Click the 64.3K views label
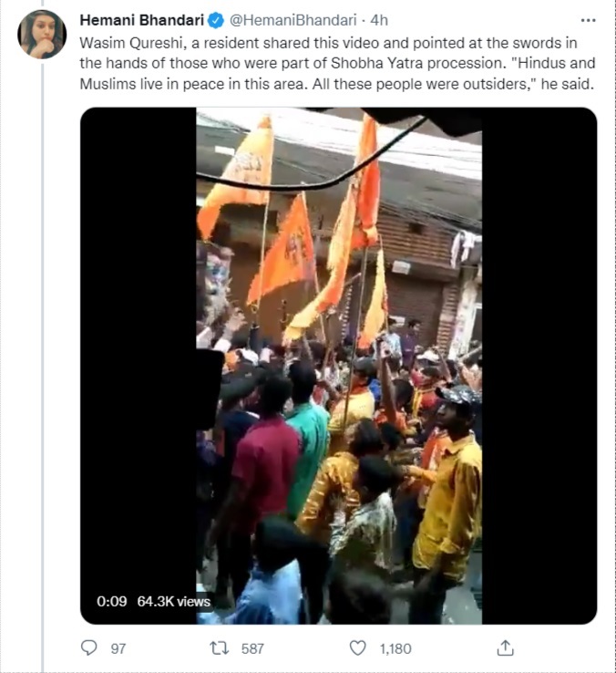The width and height of the screenshot is (616, 673). coord(174,601)
